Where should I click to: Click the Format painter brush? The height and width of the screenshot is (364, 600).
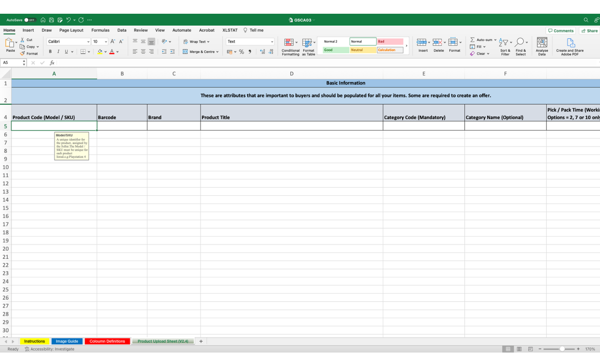coord(29,53)
